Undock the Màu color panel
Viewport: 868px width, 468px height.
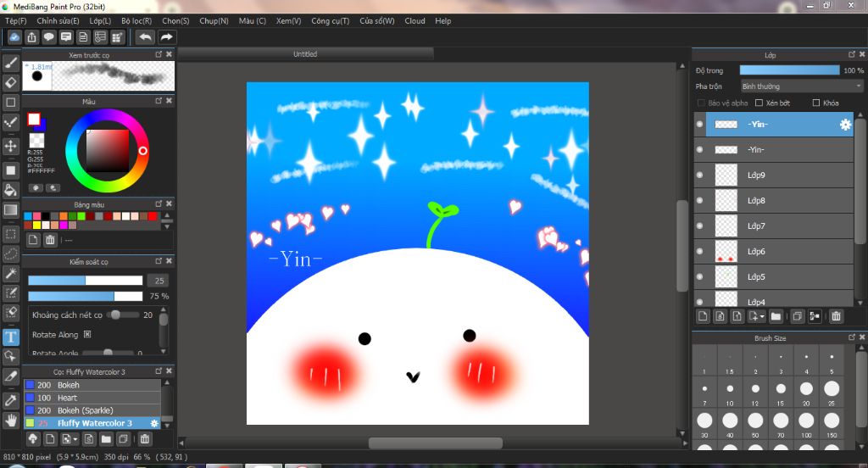tap(159, 101)
